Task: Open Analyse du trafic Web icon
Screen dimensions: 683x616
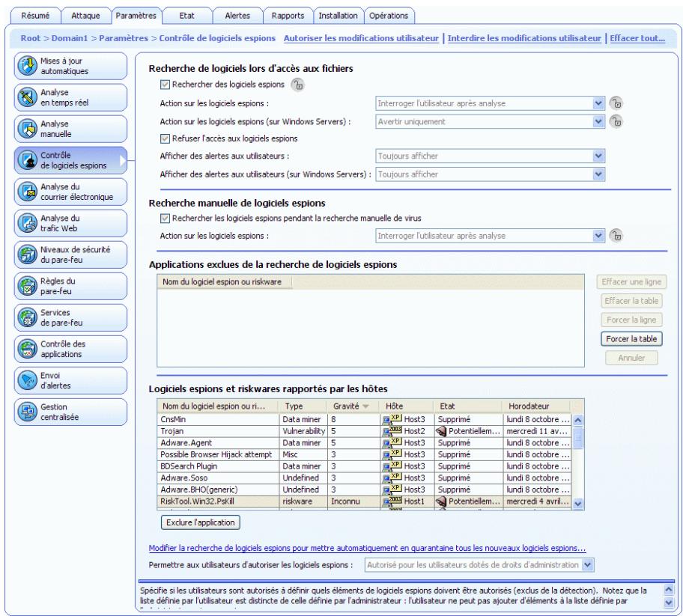Action: [27, 223]
